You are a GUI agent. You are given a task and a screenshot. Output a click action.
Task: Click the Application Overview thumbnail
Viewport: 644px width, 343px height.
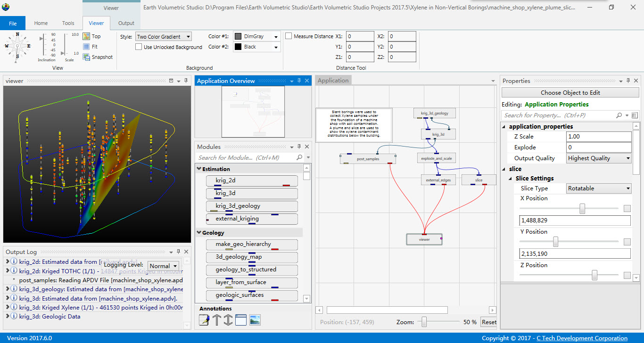(x=253, y=112)
